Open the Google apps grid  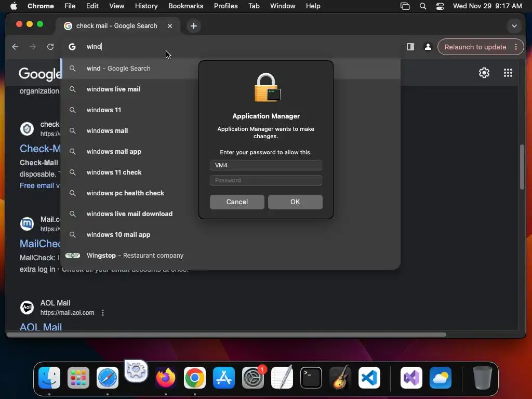508,73
